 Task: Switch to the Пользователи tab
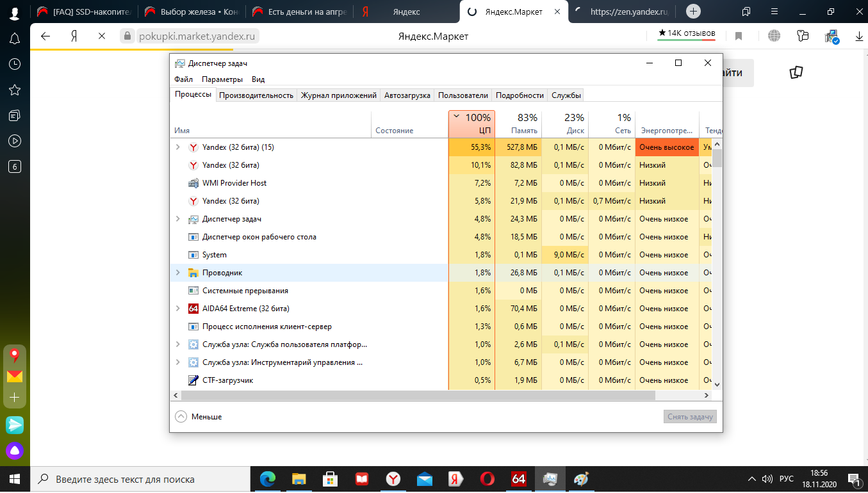pos(463,95)
